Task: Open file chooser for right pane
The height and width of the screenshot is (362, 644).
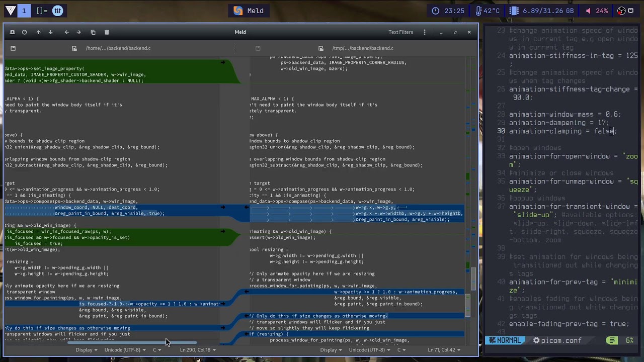Action: [x=321, y=48]
